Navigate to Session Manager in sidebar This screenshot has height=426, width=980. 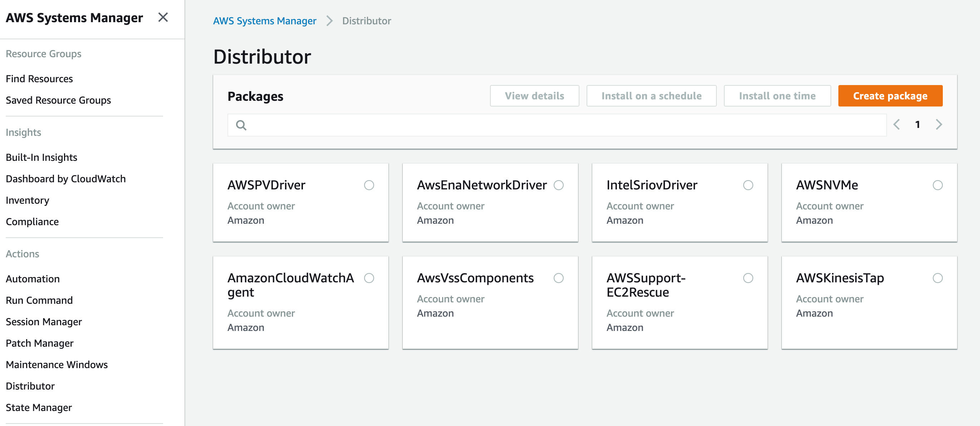(44, 322)
